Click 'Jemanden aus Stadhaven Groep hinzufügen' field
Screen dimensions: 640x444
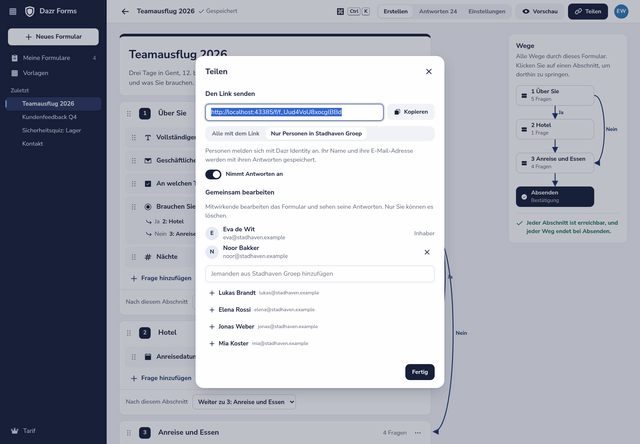click(320, 274)
